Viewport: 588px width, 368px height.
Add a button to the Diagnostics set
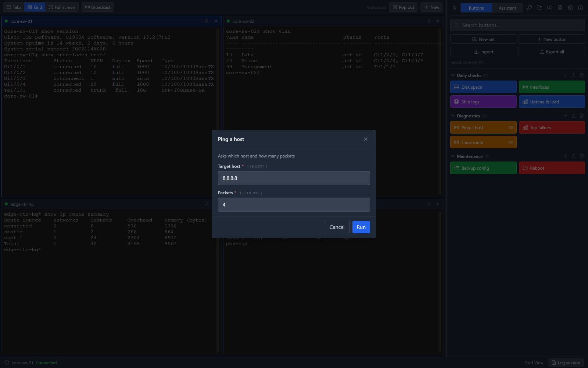[x=566, y=116]
